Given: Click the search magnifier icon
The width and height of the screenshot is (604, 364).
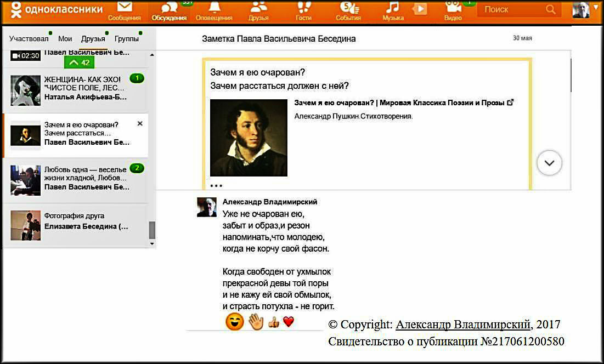Looking at the screenshot, I should click(551, 9).
